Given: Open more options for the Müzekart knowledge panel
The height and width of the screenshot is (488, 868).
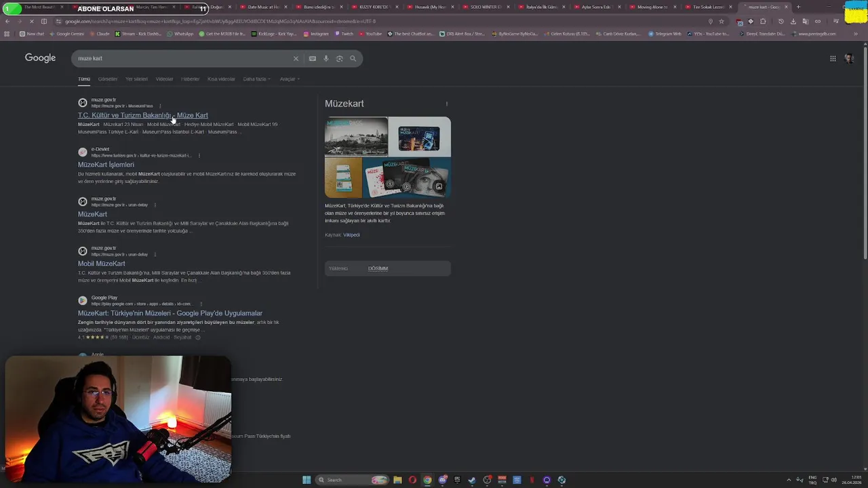Looking at the screenshot, I should tap(446, 104).
